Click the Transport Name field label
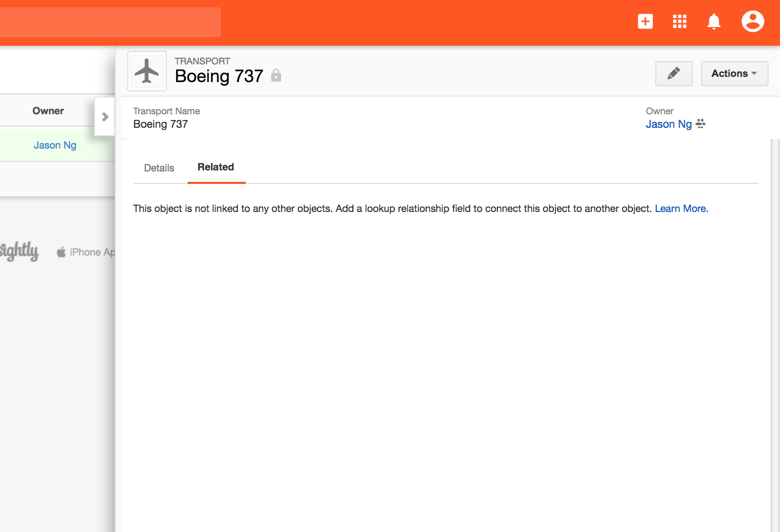 click(167, 111)
